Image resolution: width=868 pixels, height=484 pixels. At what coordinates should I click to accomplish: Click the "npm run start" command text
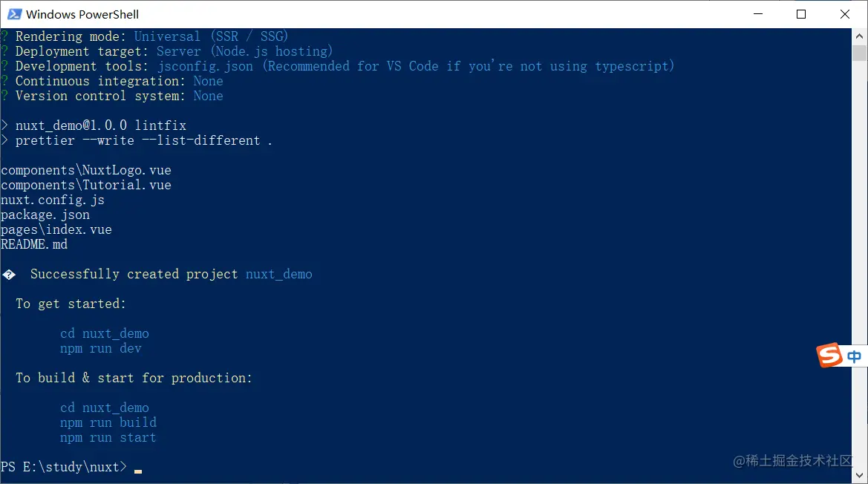[x=108, y=437]
